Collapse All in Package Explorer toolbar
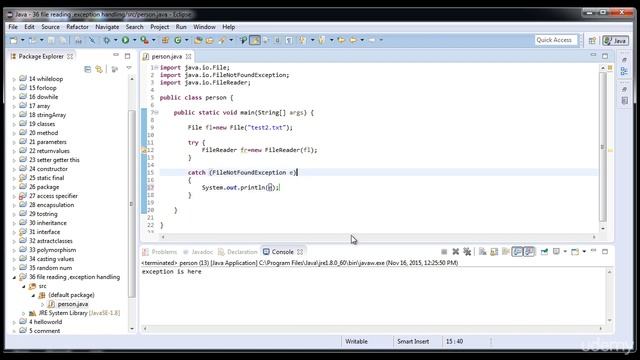Viewport: 640px width, 360px height. tap(87, 69)
